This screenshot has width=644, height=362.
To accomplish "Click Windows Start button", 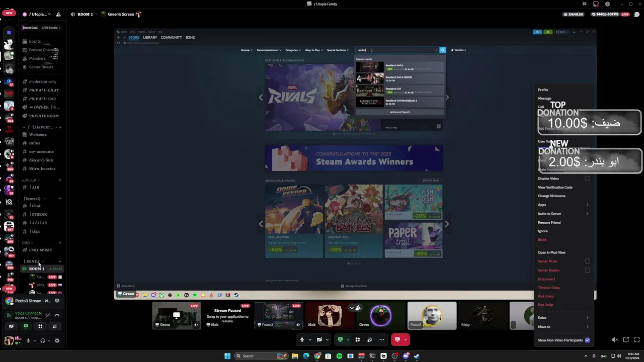I will coord(227,356).
